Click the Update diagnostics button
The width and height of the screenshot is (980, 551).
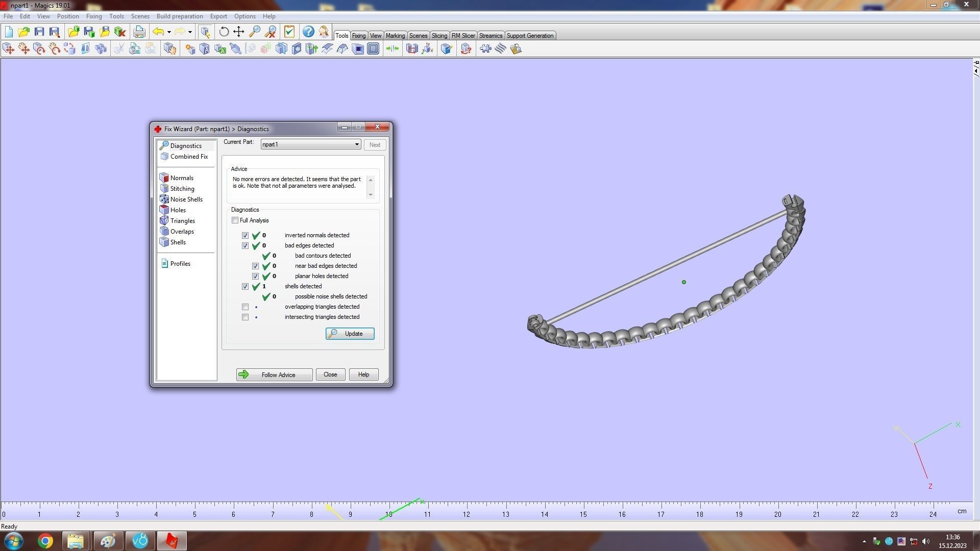coord(350,334)
